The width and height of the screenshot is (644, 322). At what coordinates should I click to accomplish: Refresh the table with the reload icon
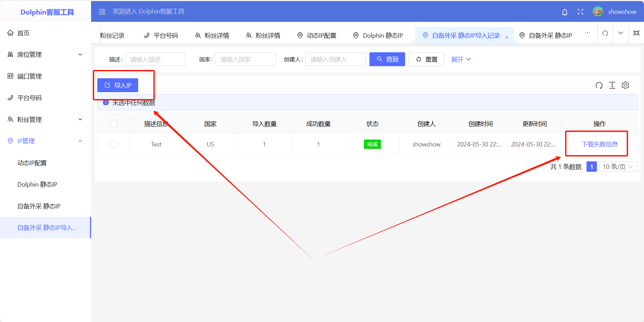click(x=599, y=86)
